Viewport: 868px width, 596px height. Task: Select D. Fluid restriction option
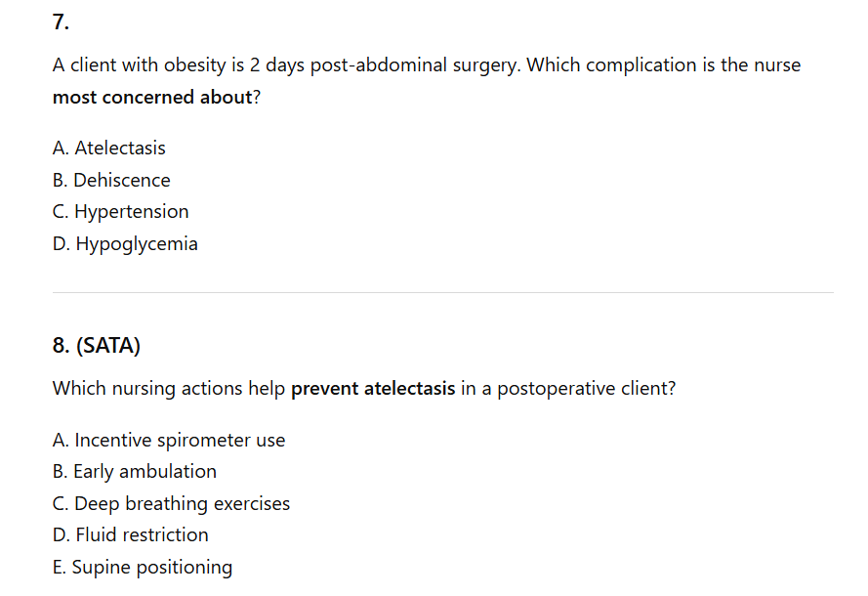(131, 535)
